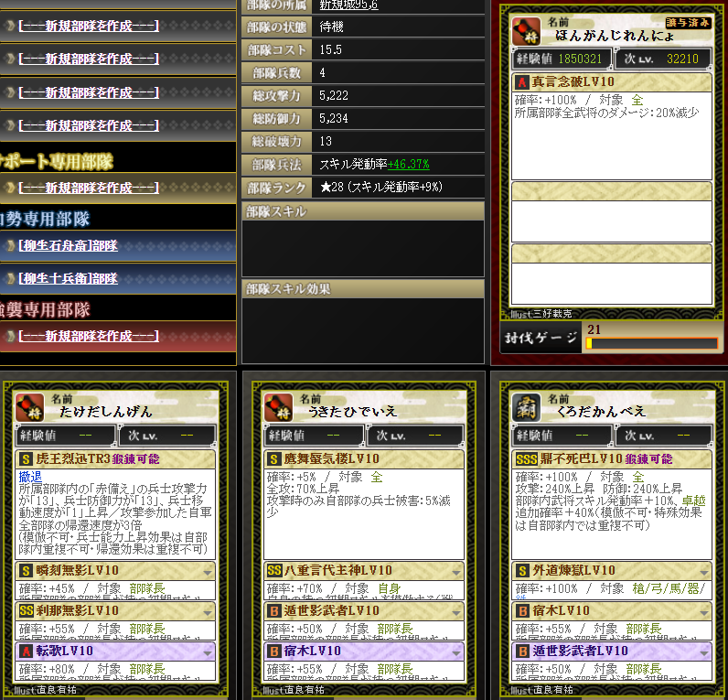Expand the 外道煉獄LV10 skill arrow
728x700 pixels.
(704, 572)
